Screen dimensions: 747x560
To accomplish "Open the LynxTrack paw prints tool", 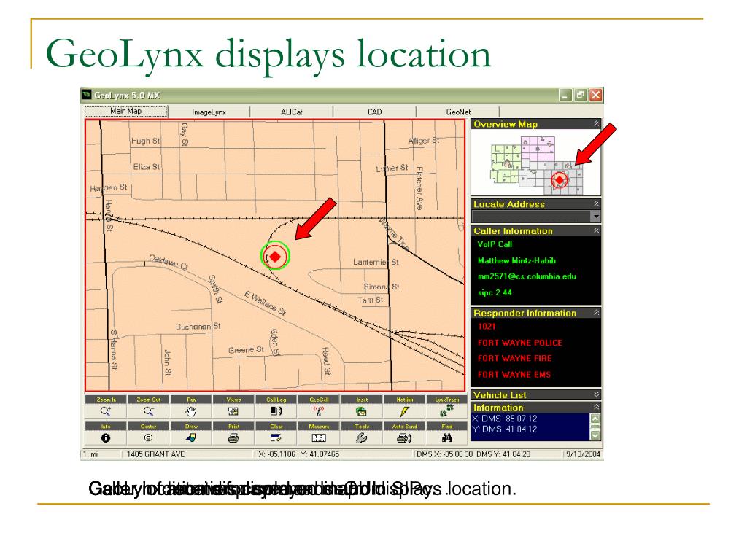I will (x=447, y=411).
